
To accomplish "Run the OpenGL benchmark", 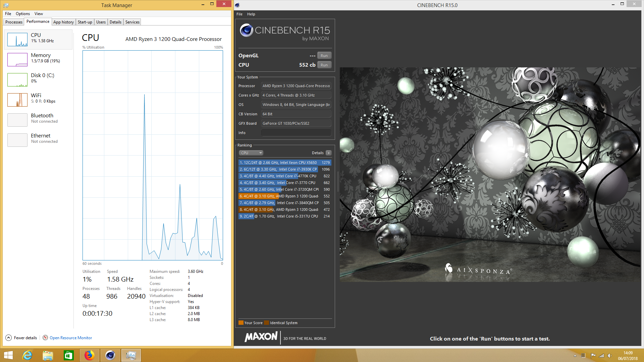I will 324,56.
